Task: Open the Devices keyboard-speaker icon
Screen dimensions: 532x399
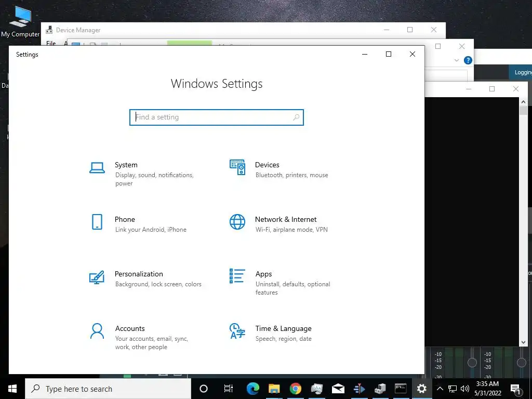Action: click(237, 167)
